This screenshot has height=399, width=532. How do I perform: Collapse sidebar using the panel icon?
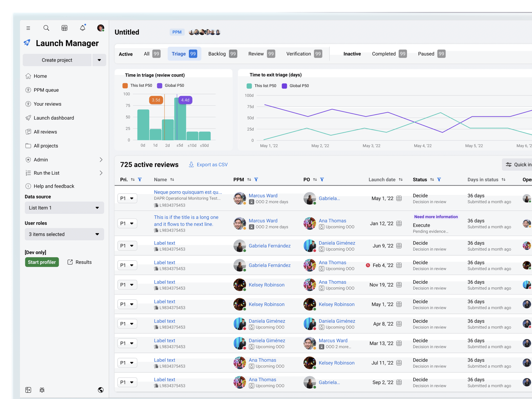point(28,390)
